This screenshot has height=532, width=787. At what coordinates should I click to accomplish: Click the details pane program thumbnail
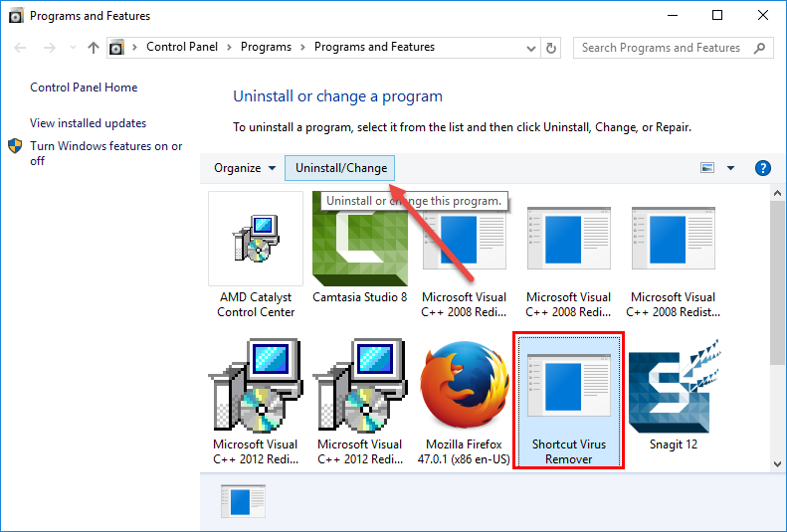point(243,501)
